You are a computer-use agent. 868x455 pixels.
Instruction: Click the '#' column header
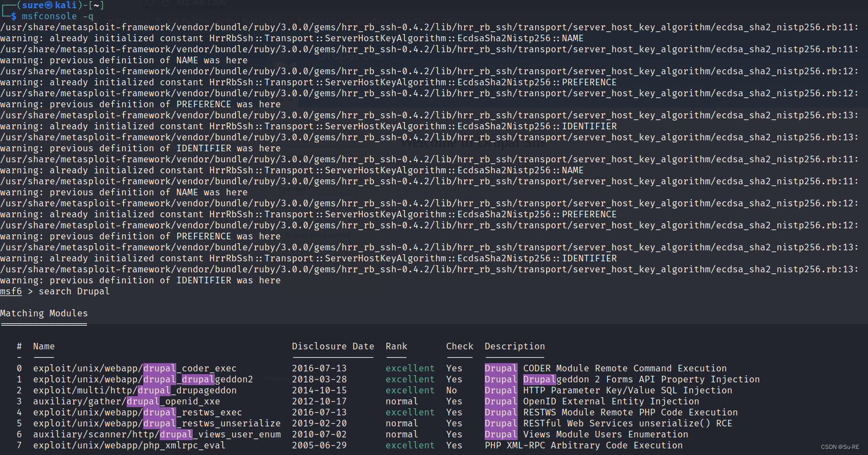[x=19, y=346]
